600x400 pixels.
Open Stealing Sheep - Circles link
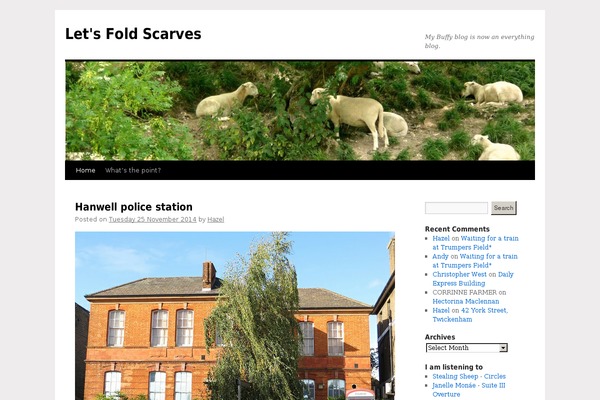coord(469,376)
